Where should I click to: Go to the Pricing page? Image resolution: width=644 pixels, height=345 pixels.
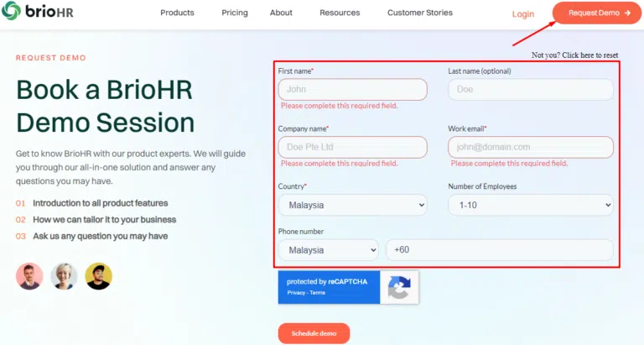click(x=235, y=13)
